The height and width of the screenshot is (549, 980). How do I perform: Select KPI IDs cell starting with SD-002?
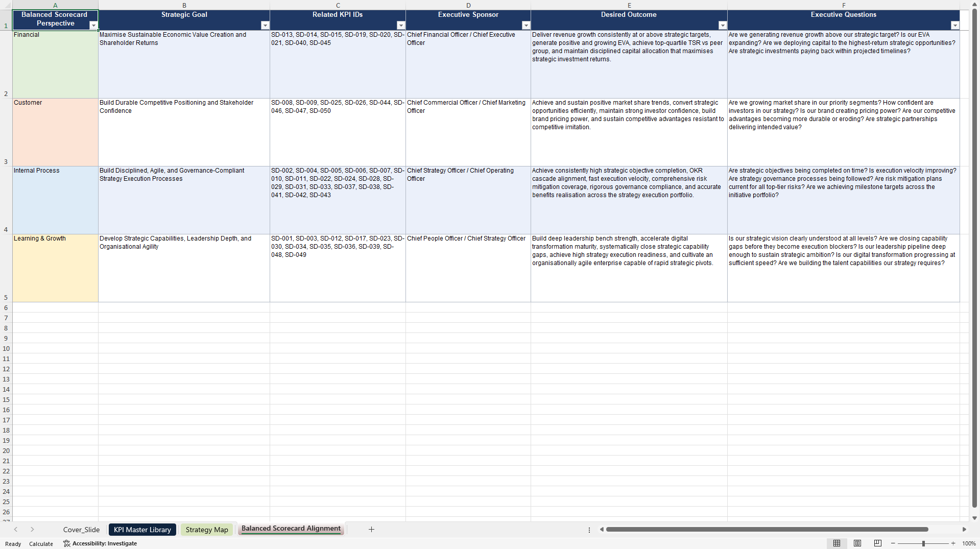tap(338, 200)
